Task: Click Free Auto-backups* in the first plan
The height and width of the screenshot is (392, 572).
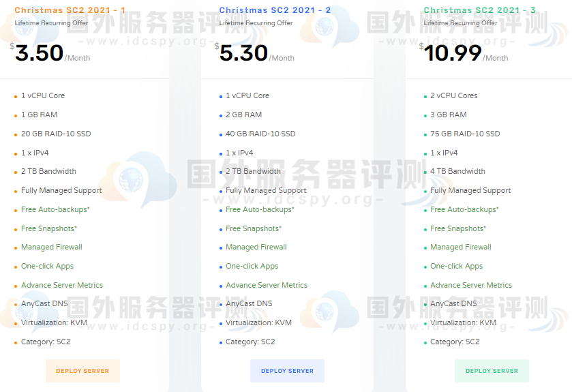Action: coord(55,209)
